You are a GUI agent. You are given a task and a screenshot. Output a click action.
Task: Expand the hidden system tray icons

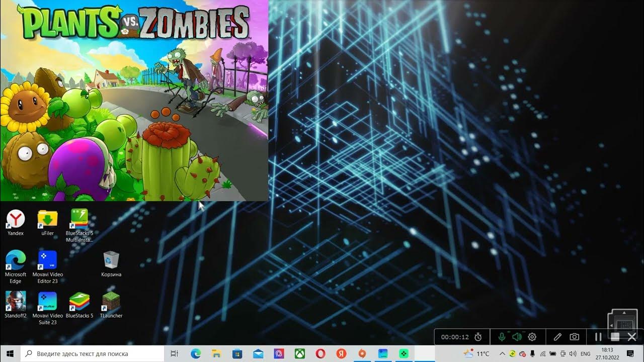tap(502, 353)
